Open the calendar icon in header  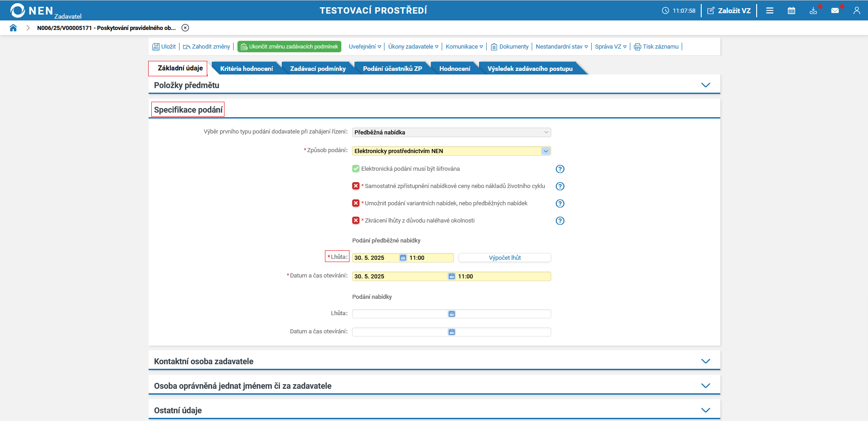coord(791,10)
